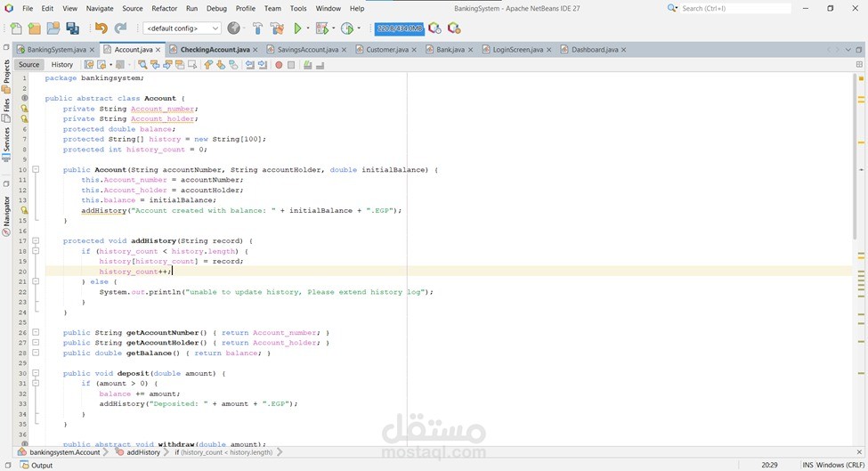Screen dimensions: 868x471
Task: Open the Profile Project dropdown arrow
Action: click(x=359, y=28)
